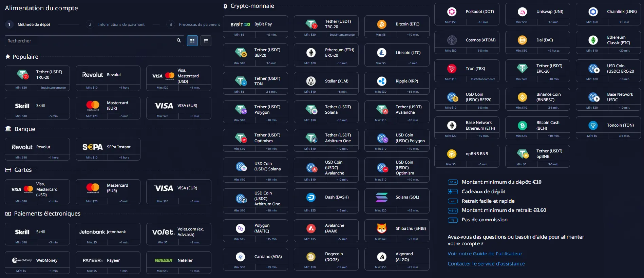Select the Neteller payment method
Screen dimensions: 644x278
click(179, 262)
